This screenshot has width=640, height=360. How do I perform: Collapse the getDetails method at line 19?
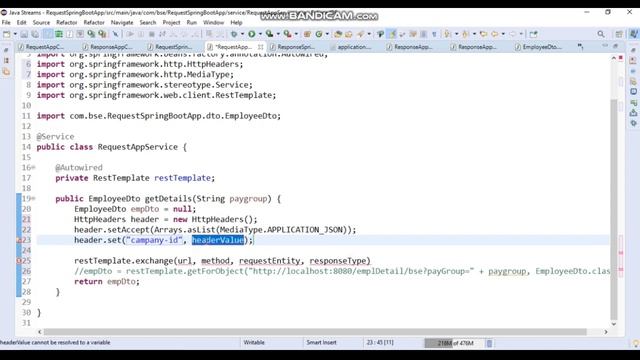tap(33, 198)
